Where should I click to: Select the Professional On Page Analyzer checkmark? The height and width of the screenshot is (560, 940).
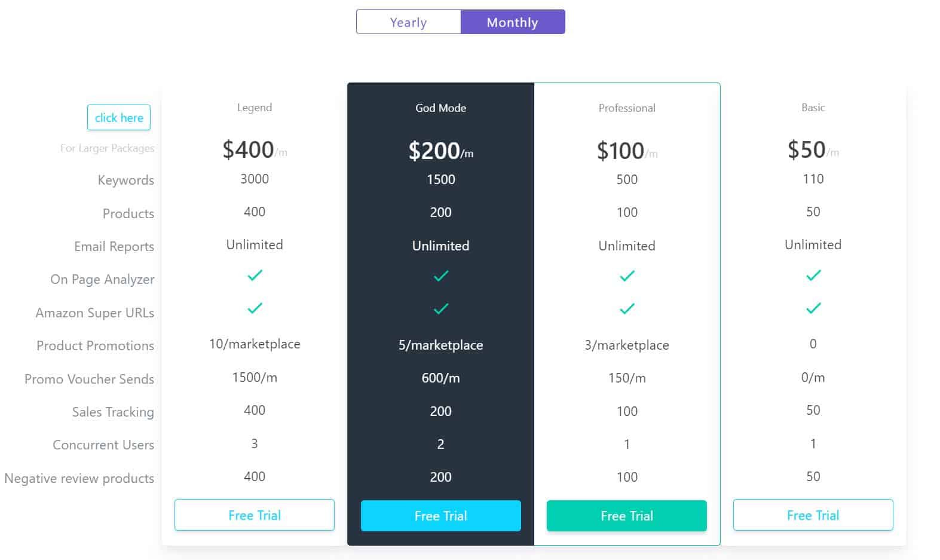click(626, 276)
